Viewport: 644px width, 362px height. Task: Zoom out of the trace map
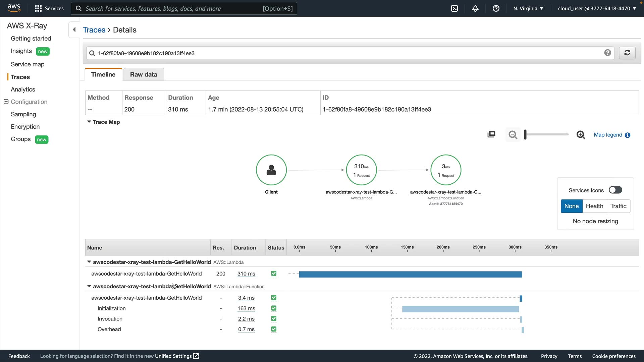[513, 135]
